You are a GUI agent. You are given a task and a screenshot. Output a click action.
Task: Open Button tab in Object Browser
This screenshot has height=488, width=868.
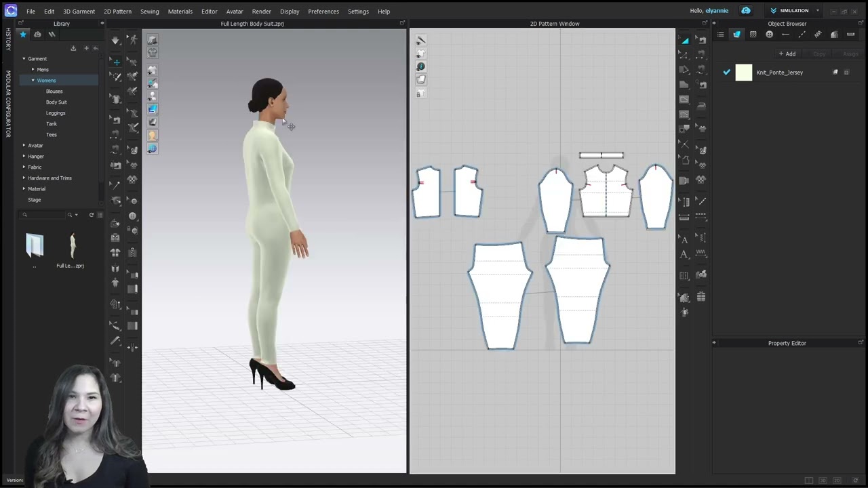click(x=769, y=35)
